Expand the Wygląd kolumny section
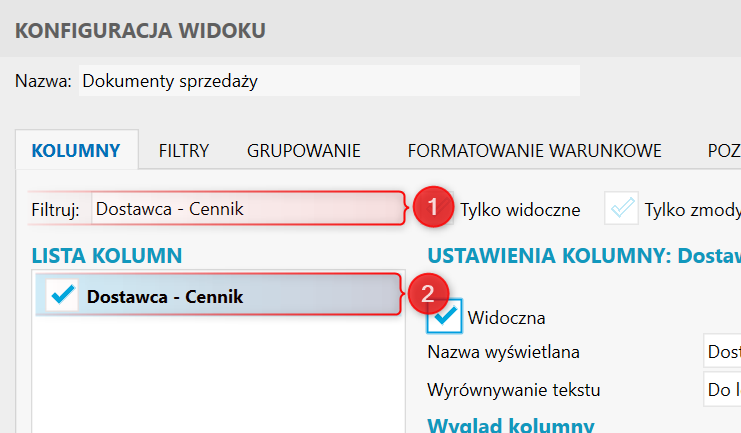The width and height of the screenshot is (741, 433). pyautogui.click(x=510, y=424)
